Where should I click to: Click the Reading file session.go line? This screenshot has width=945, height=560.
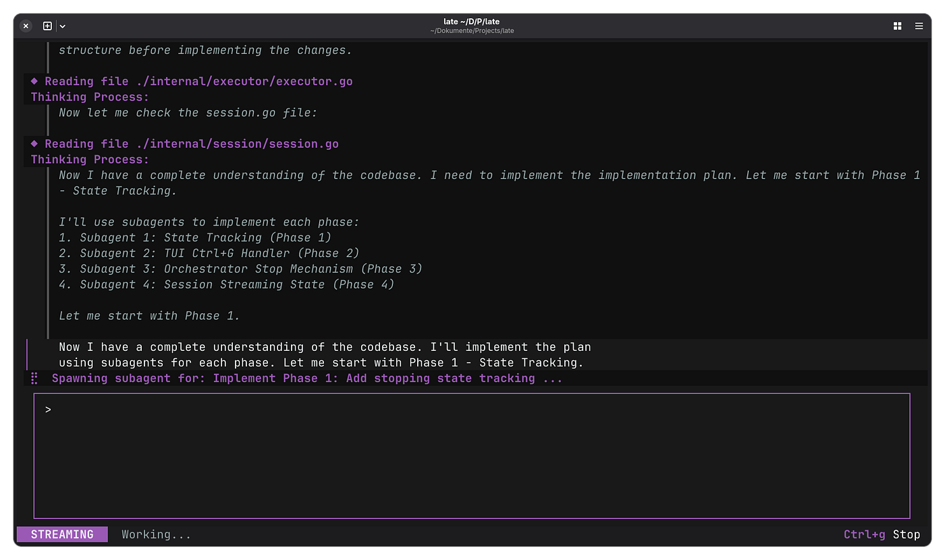[192, 144]
